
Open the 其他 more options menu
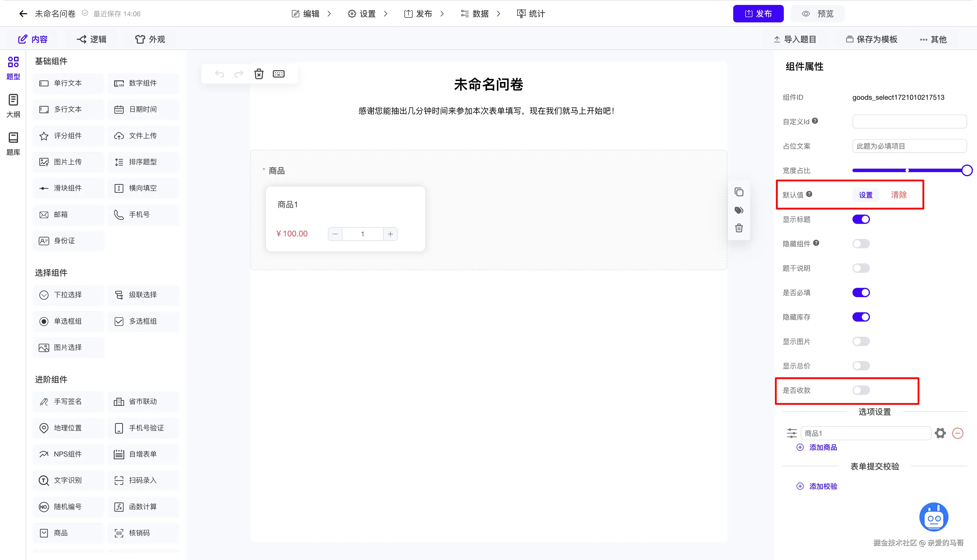tap(933, 40)
